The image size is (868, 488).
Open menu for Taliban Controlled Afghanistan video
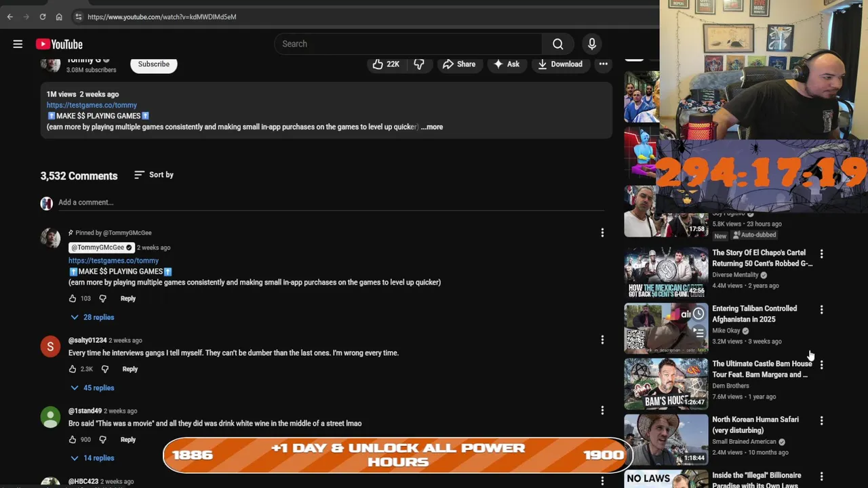point(821,309)
